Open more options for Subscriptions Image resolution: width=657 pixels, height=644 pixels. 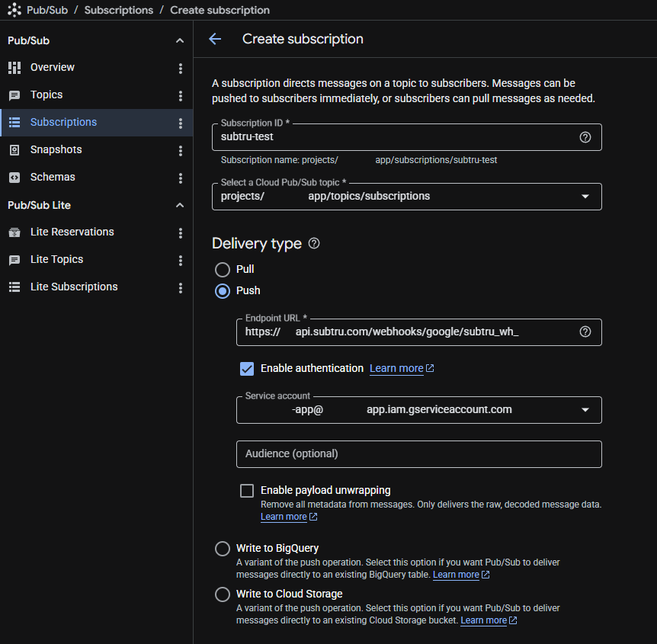181,123
